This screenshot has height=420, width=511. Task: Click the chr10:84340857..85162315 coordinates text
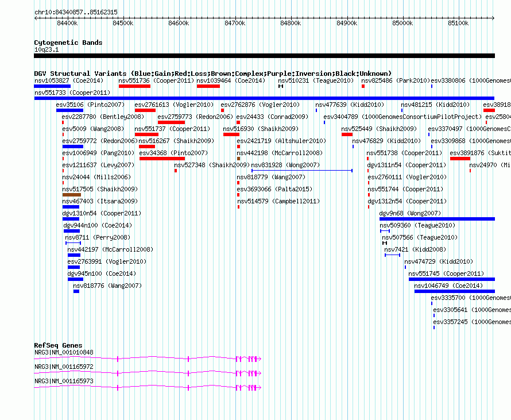tap(76, 13)
